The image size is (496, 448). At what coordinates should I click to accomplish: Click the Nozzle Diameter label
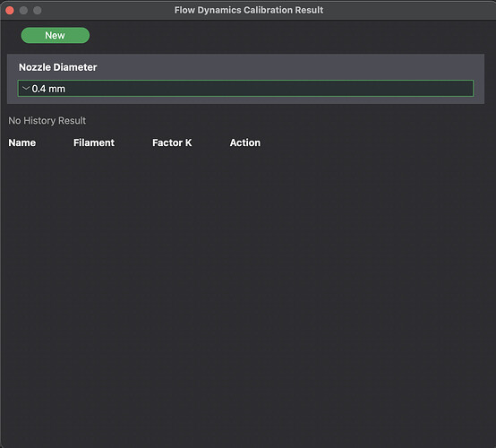pos(58,67)
